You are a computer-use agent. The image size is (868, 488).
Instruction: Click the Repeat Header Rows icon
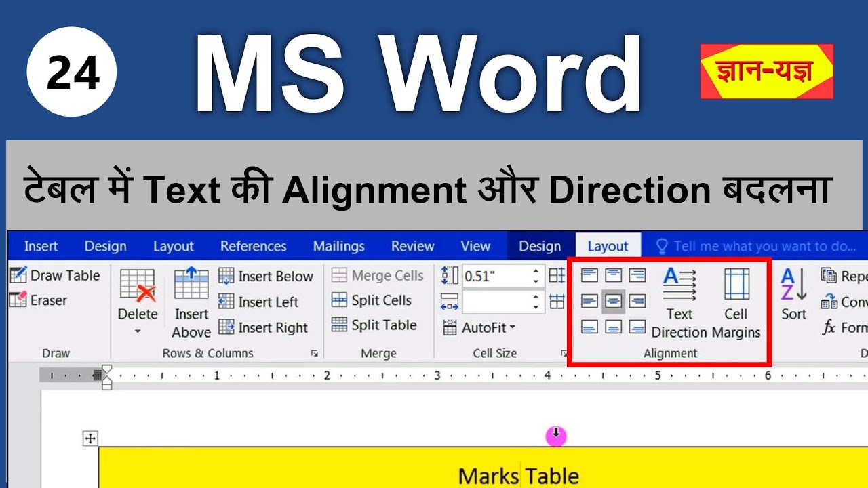click(829, 275)
